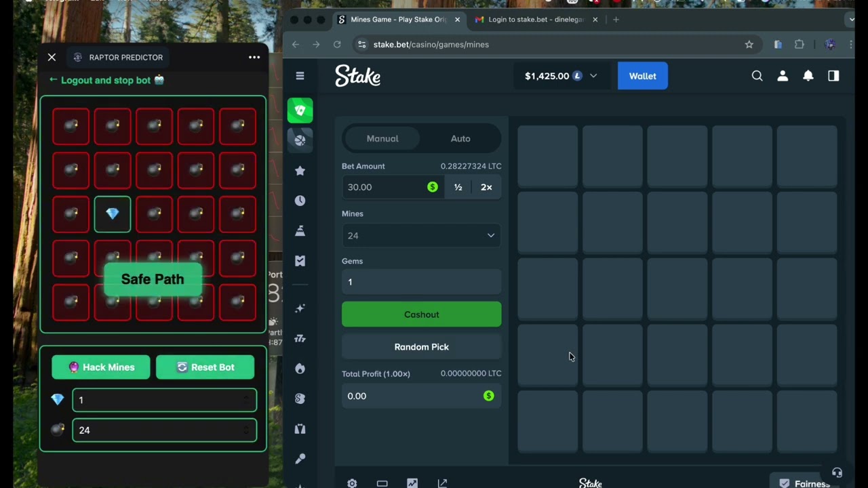This screenshot has width=868, height=488.
Task: Click the diamond tile in predictor grid
Action: [x=113, y=214]
